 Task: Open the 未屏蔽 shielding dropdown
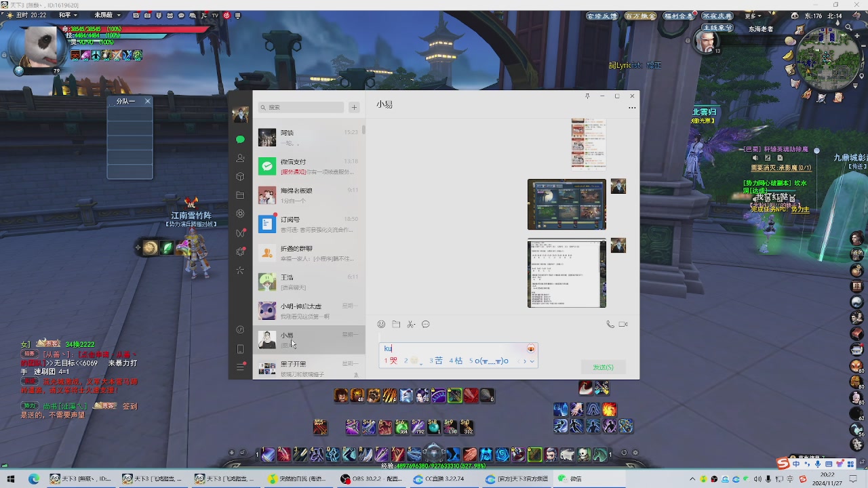click(107, 15)
